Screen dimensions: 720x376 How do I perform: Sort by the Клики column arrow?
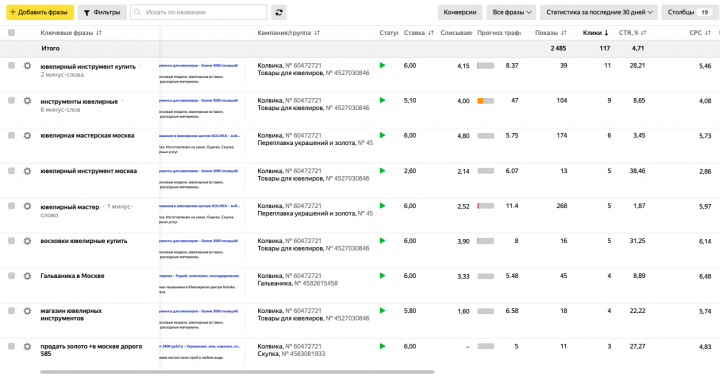tap(607, 33)
